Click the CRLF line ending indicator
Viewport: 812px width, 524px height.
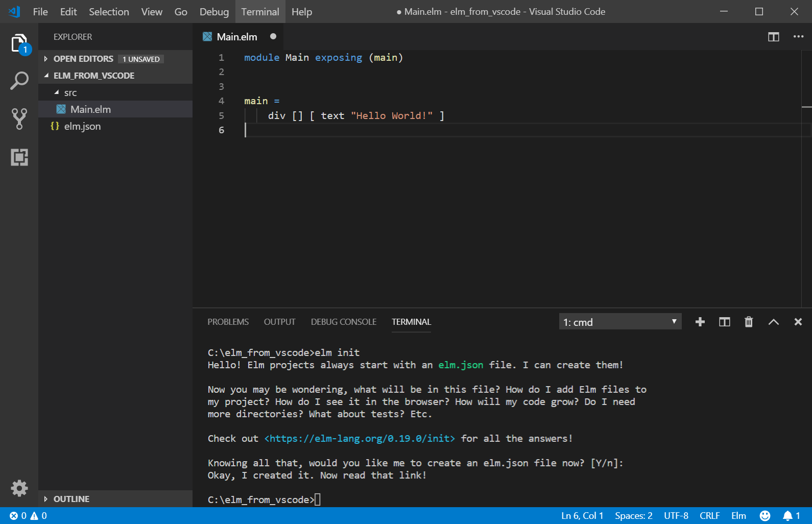pos(709,516)
